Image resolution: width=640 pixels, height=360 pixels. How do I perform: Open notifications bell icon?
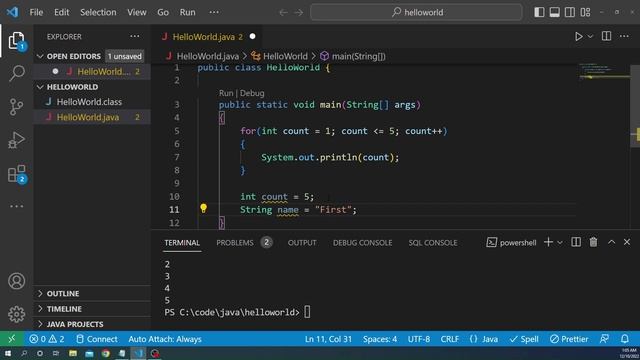click(625, 339)
